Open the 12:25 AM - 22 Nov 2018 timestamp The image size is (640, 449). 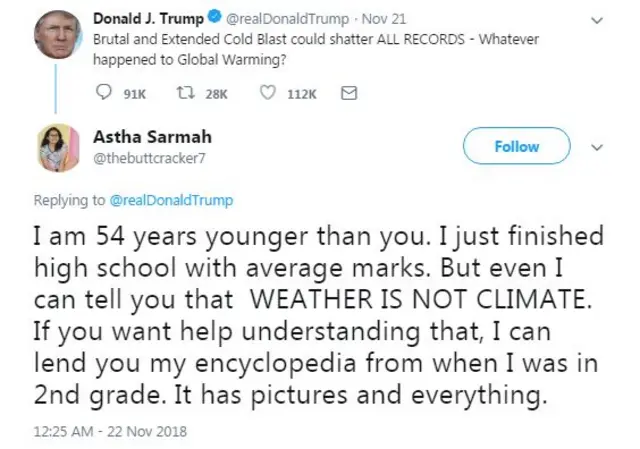(x=110, y=432)
